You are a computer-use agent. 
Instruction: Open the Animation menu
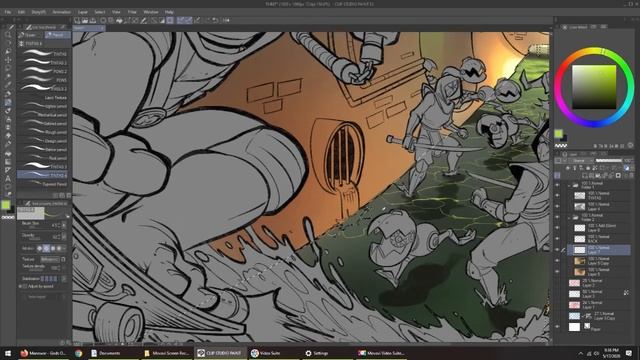pos(62,12)
